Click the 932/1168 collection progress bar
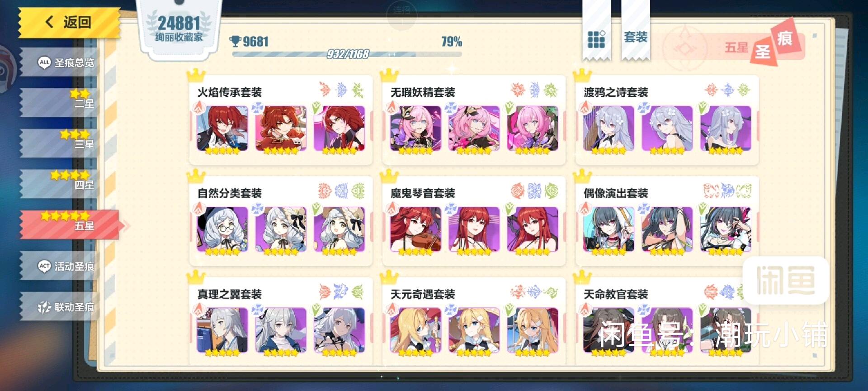 point(347,54)
